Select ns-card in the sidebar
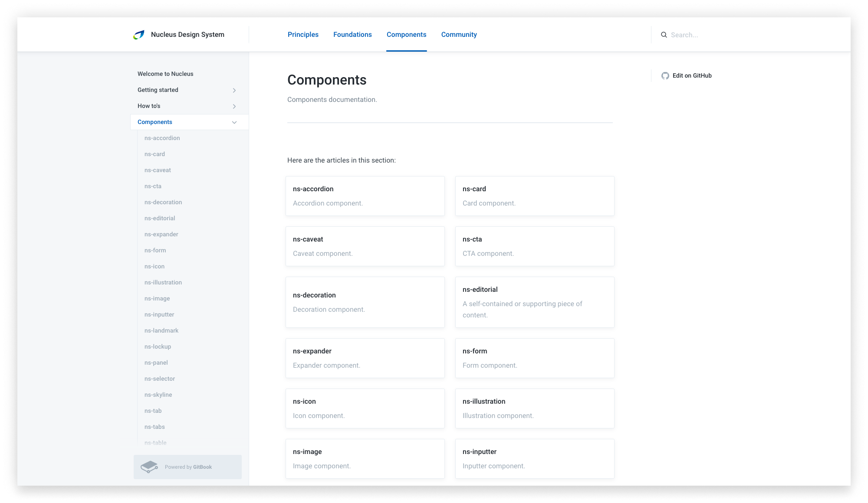 pyautogui.click(x=155, y=154)
